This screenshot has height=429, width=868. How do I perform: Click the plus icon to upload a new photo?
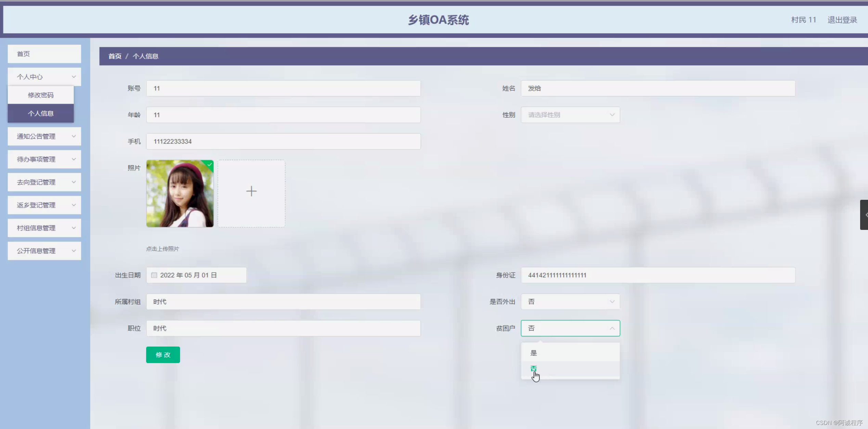pyautogui.click(x=251, y=191)
